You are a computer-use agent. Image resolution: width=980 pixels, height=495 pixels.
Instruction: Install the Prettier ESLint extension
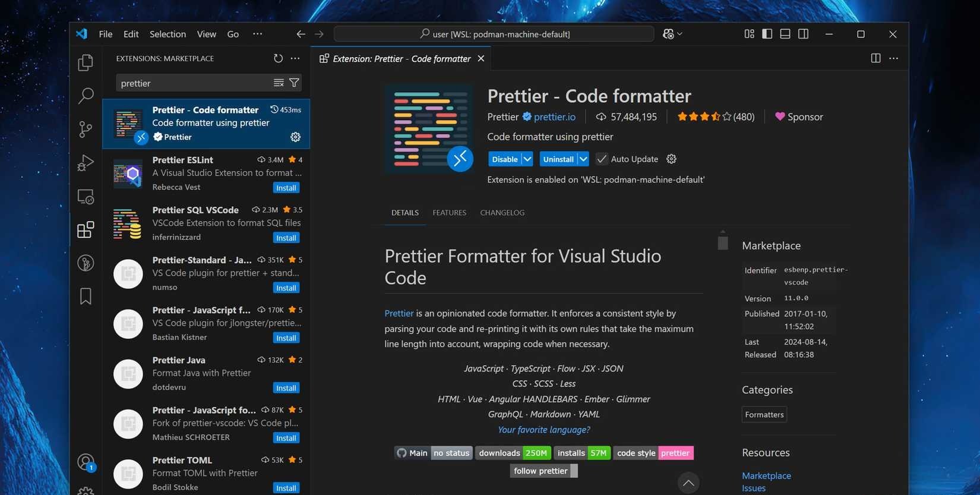click(286, 188)
